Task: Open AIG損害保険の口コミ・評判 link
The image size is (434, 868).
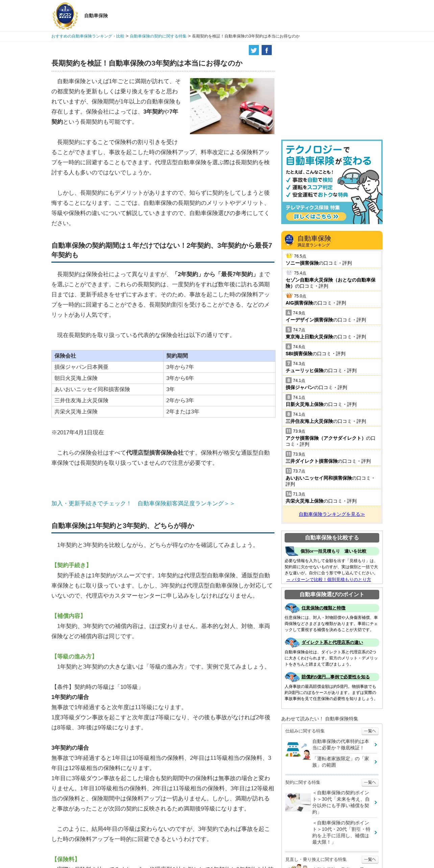Action: tap(316, 303)
